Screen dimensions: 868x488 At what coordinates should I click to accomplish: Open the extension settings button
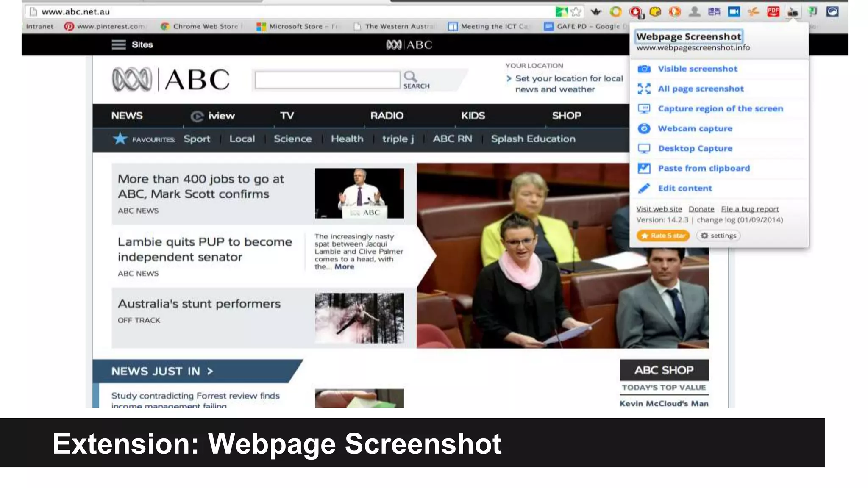(x=718, y=236)
